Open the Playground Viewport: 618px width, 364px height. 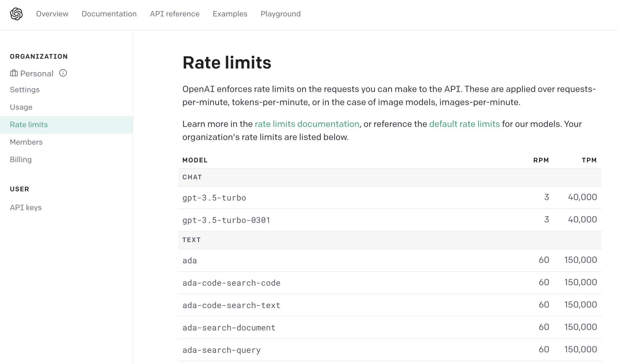coord(281,14)
